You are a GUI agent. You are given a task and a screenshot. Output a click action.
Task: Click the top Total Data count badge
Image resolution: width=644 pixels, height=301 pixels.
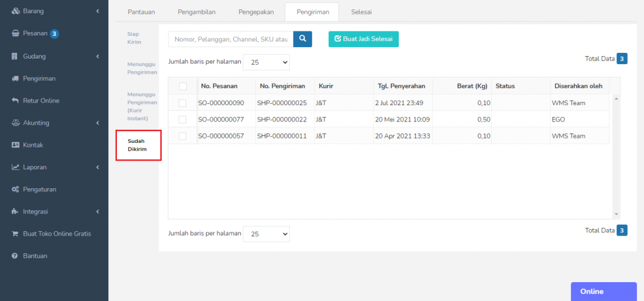tap(622, 59)
